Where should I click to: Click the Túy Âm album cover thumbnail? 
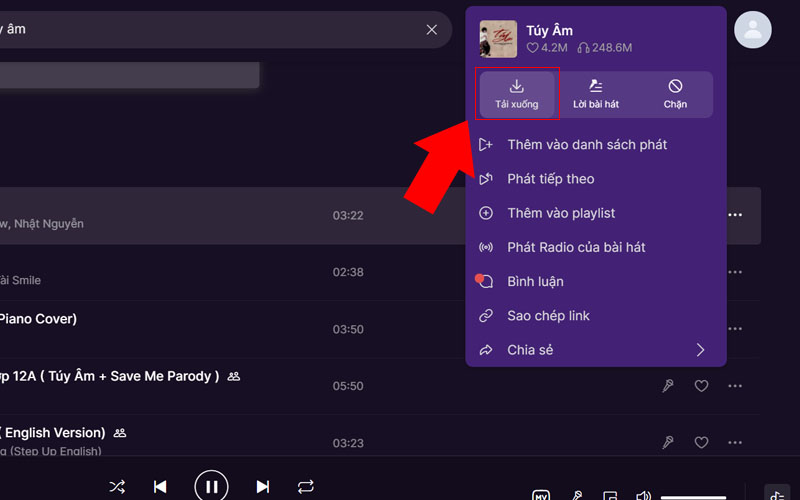pyautogui.click(x=498, y=39)
